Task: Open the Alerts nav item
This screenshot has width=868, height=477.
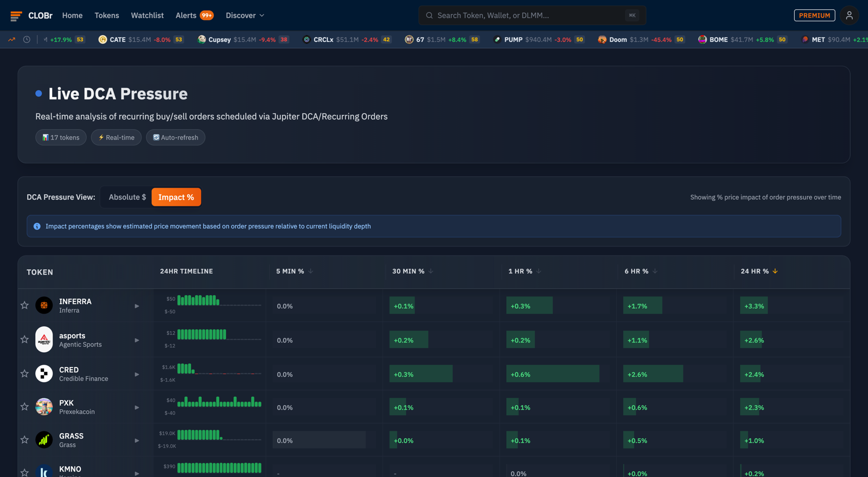Action: coord(186,15)
